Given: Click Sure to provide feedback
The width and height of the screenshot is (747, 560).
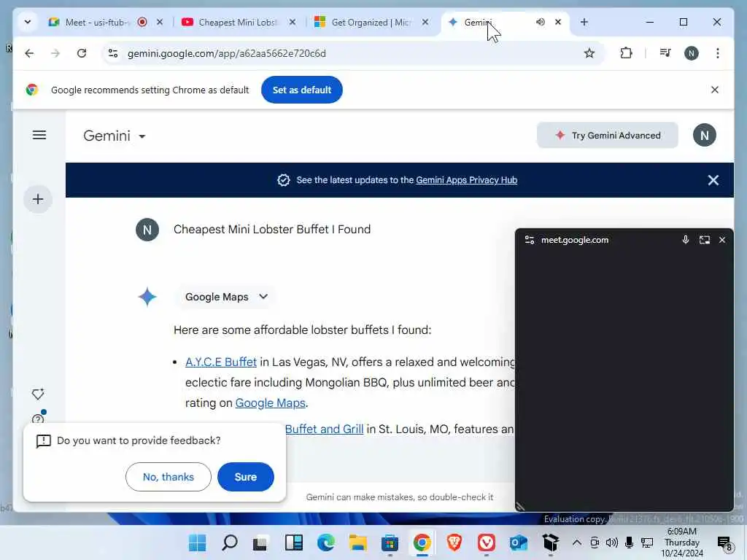Looking at the screenshot, I should [245, 477].
